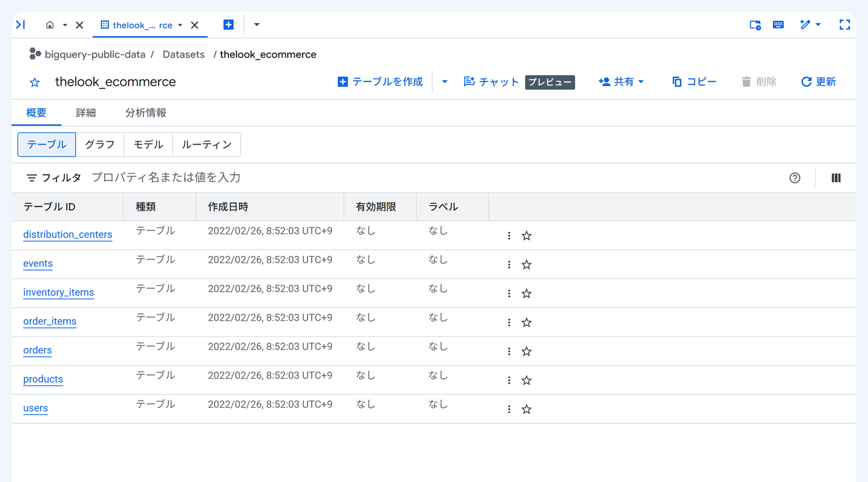Image resolution: width=868 pixels, height=482 pixels.
Task: Open thelook tab dropdown arrow
Action: click(180, 25)
